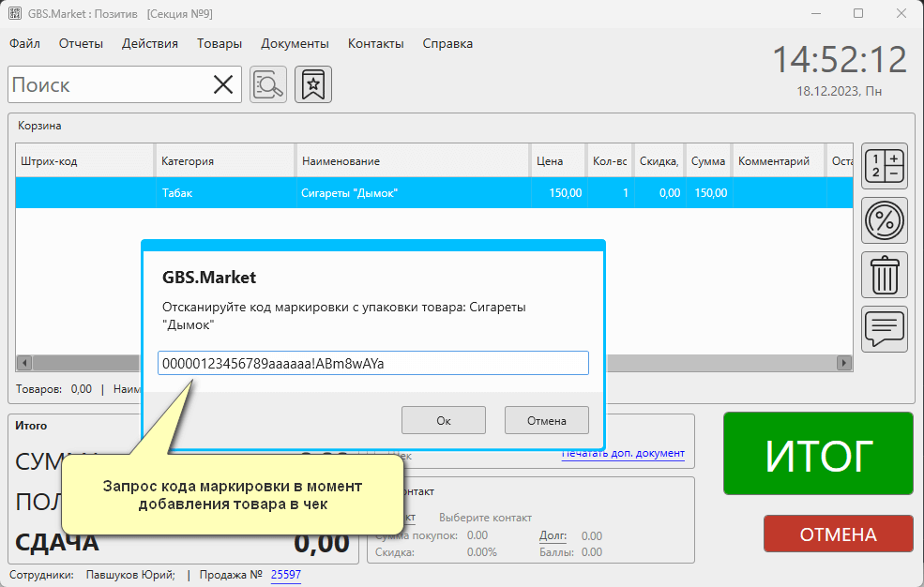Add comment using speech bubble icon
Screen dimensions: 924x587
coord(884,328)
